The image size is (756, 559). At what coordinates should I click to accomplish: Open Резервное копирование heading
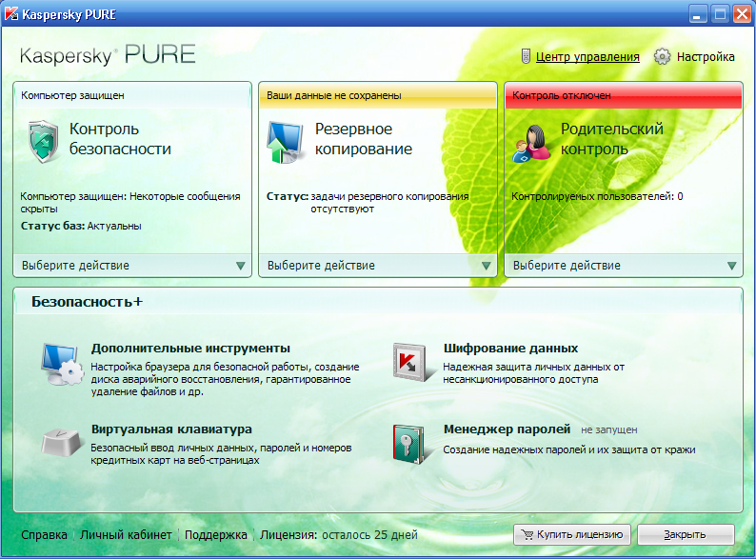[364, 139]
